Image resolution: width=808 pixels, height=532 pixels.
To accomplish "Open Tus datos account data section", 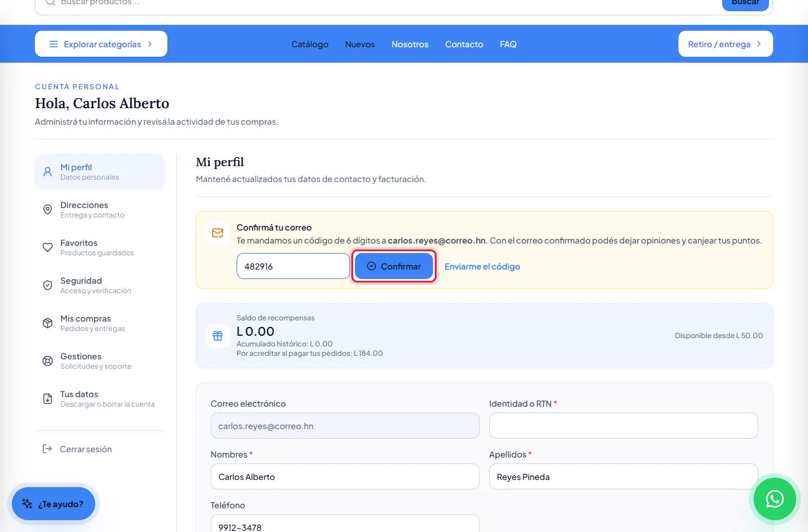I will (99, 399).
